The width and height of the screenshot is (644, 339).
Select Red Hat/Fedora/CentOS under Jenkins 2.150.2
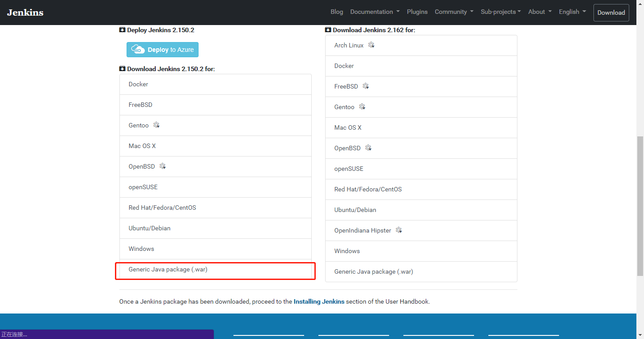pyautogui.click(x=216, y=208)
